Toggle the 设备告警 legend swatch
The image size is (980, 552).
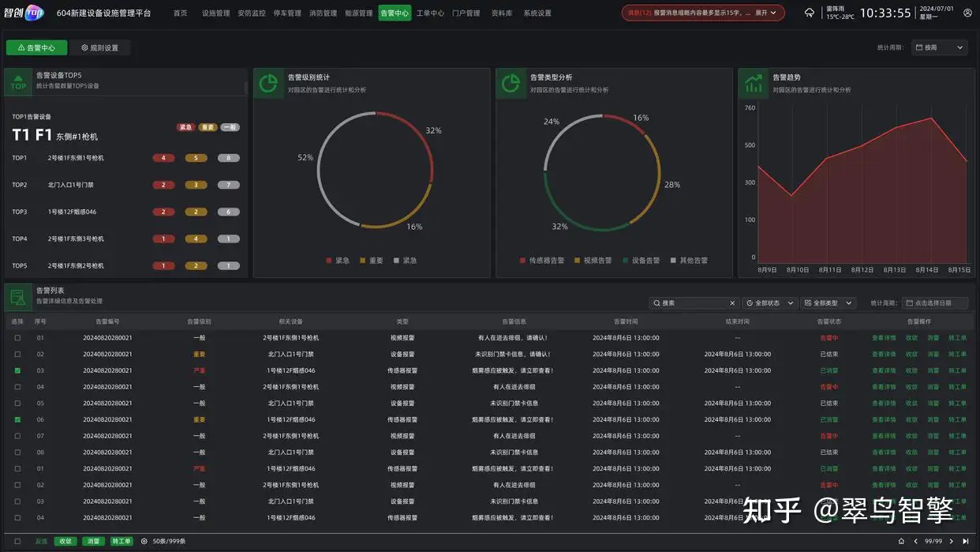coord(626,260)
